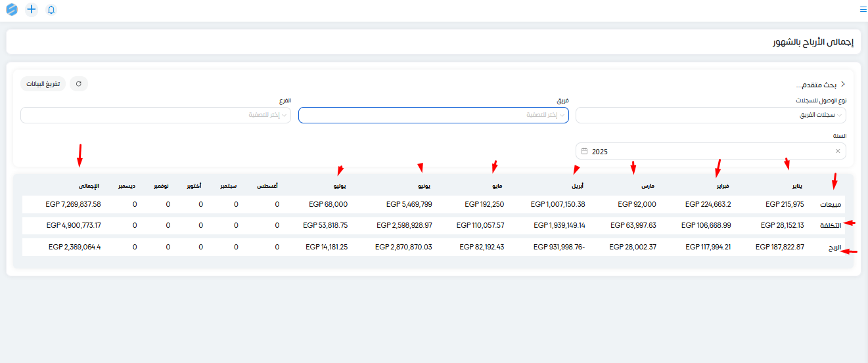Click the page title إجمالى الأرباح بالشهور

pos(813,42)
